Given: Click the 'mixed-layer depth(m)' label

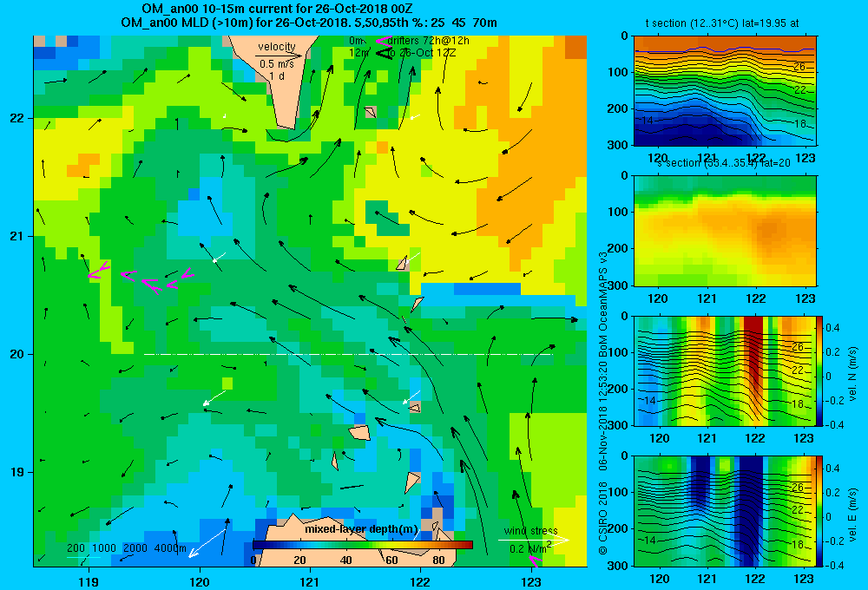Looking at the screenshot, I should 361,529.
